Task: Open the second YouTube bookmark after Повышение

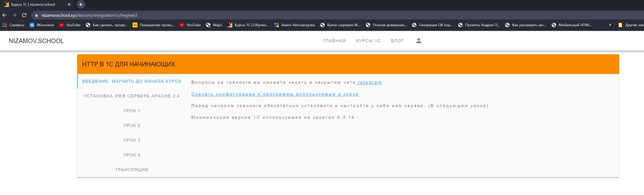Action: tap(190, 25)
